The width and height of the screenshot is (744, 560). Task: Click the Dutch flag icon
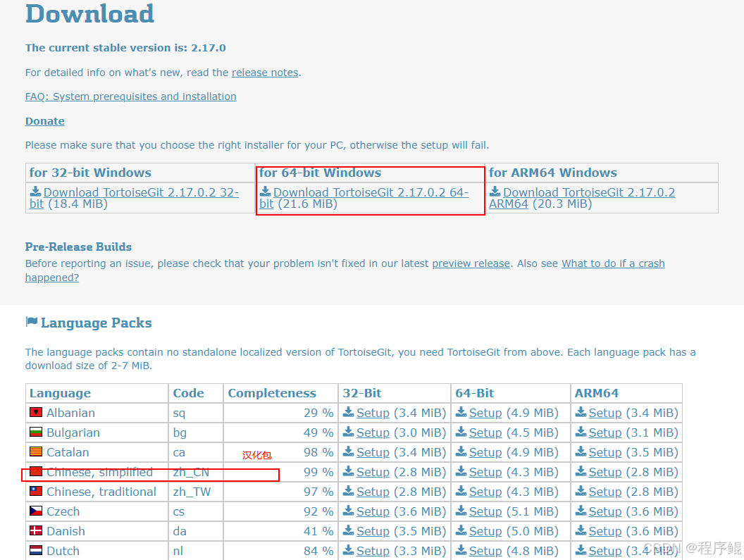click(x=36, y=551)
